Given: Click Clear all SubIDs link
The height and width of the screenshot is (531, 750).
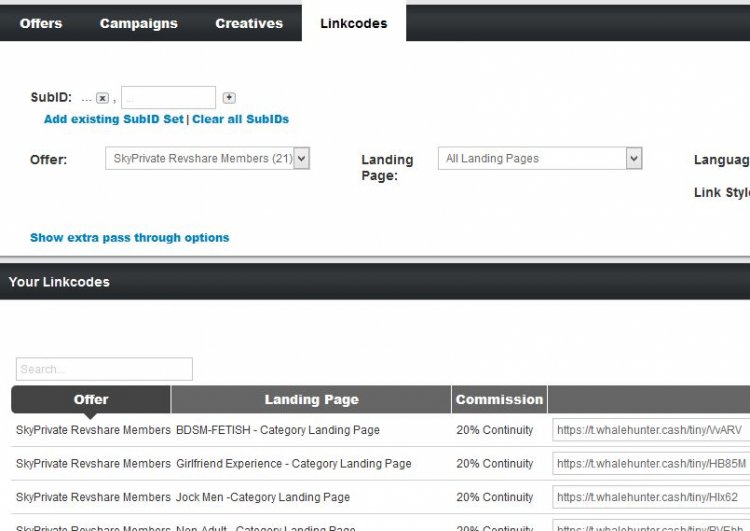Looking at the screenshot, I should click(x=241, y=119).
